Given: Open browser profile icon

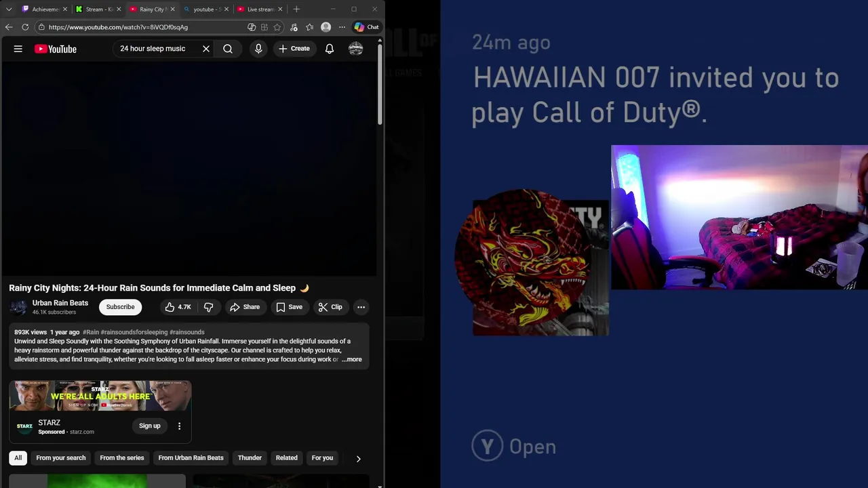Looking at the screenshot, I should pyautogui.click(x=326, y=27).
